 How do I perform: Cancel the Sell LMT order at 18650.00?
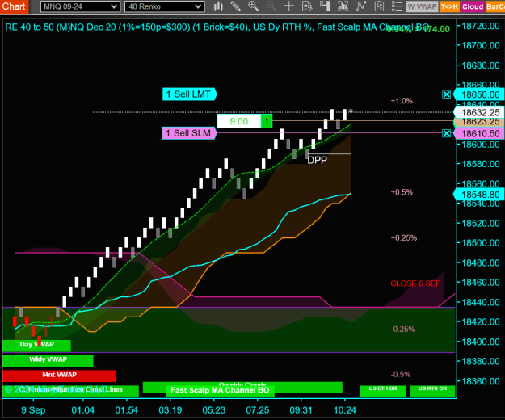[x=446, y=94]
